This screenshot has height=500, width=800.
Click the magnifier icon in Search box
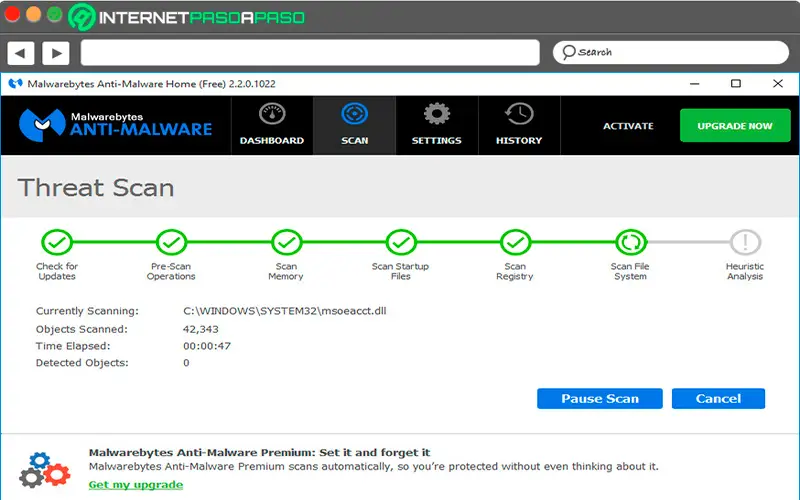coord(568,52)
